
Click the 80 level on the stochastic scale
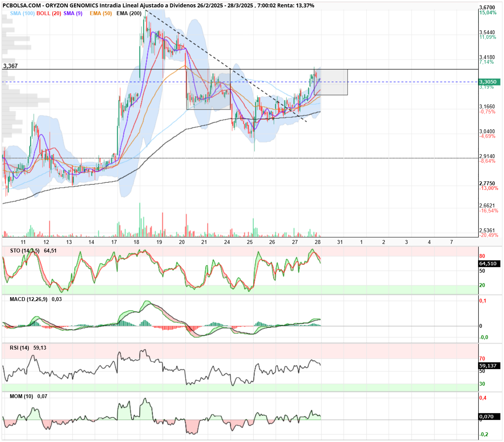[482, 256]
